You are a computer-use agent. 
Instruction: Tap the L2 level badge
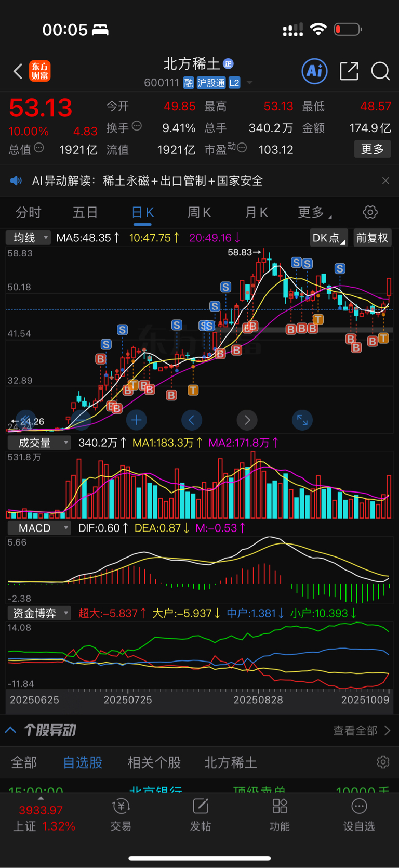tap(234, 83)
